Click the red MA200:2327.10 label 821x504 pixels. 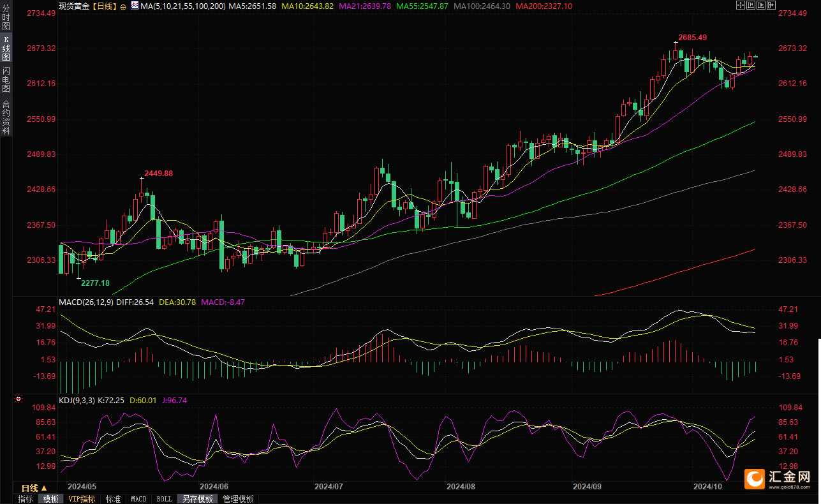coord(544,6)
